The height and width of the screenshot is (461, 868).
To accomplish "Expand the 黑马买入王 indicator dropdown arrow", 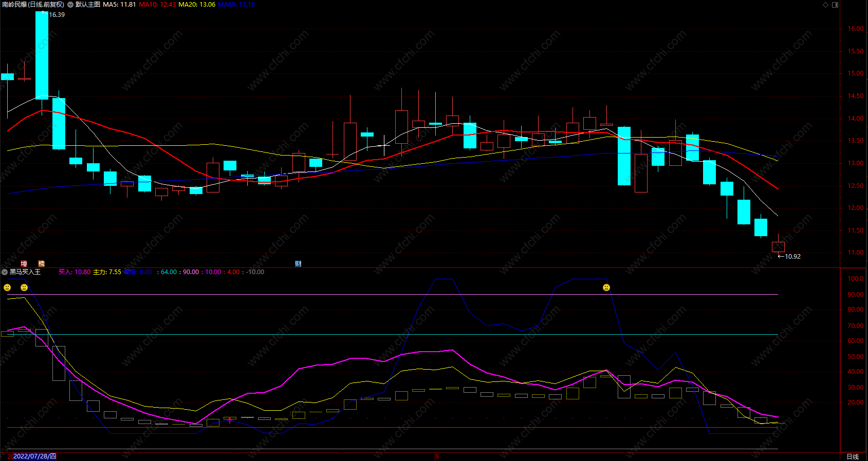I will click(5, 272).
